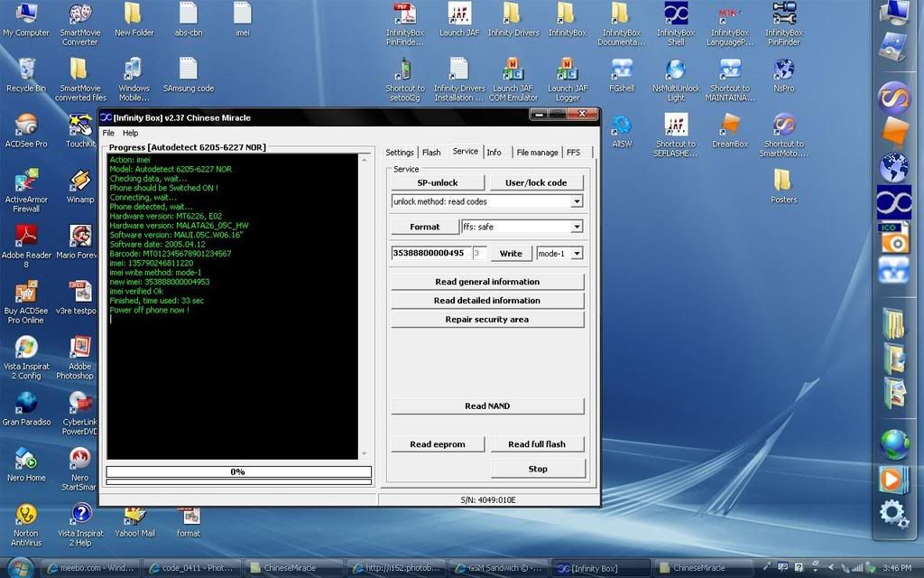Launch SmartMovie Converter from desktop
Screen dimensions: 924x578
[x=80, y=23]
